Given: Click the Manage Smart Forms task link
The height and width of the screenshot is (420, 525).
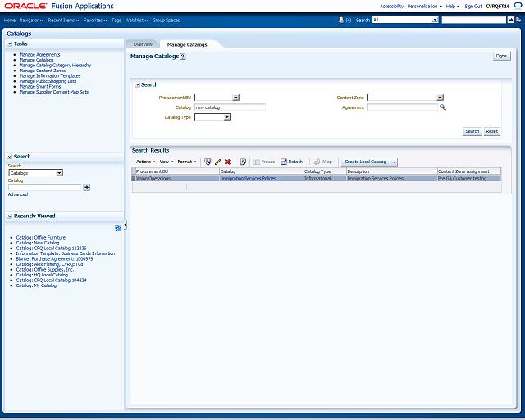Looking at the screenshot, I should click(40, 87).
